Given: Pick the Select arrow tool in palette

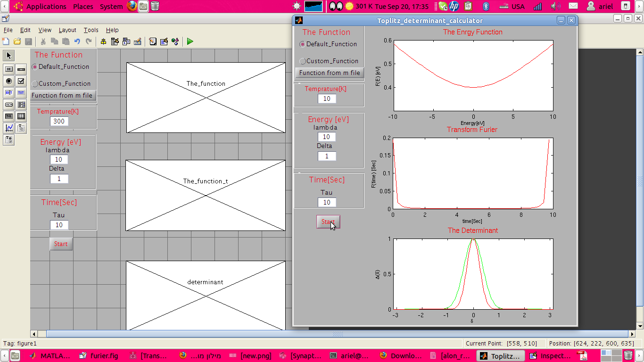Looking at the screenshot, I should click(x=9, y=56).
